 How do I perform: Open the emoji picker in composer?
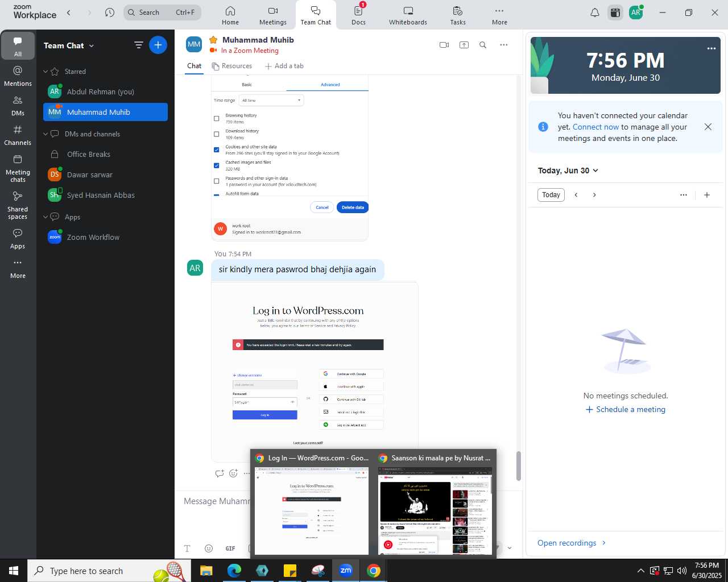[x=209, y=548]
